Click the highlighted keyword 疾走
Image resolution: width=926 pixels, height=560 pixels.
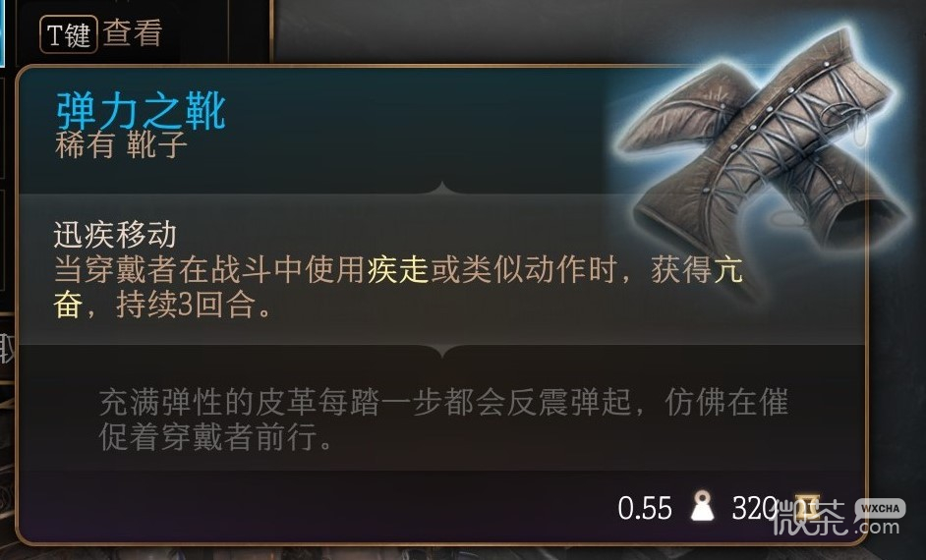click(x=397, y=270)
